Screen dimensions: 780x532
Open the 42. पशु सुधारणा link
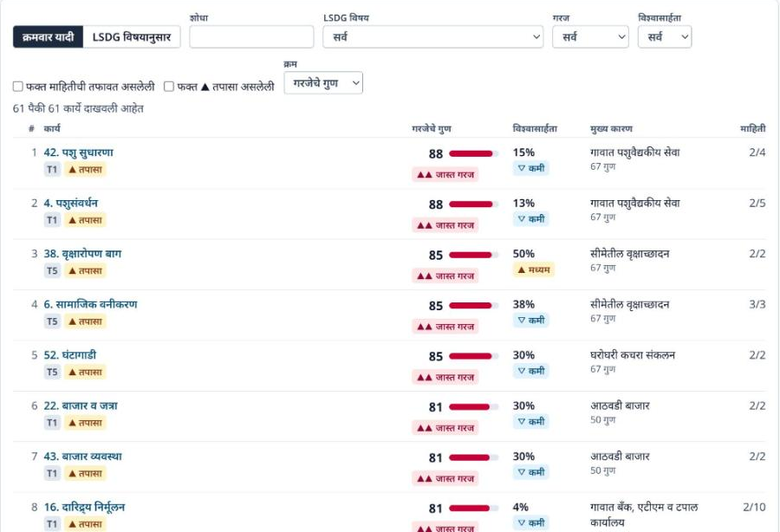(79, 152)
